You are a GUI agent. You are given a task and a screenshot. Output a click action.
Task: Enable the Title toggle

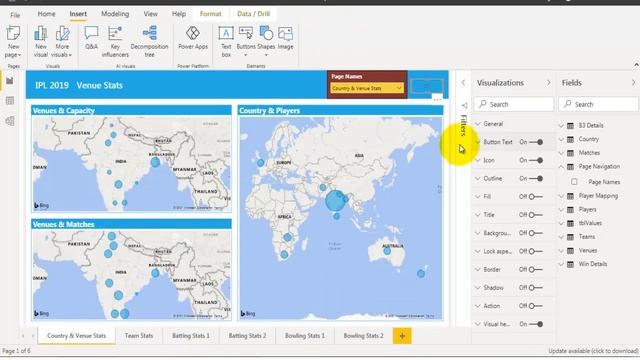pyautogui.click(x=536, y=215)
